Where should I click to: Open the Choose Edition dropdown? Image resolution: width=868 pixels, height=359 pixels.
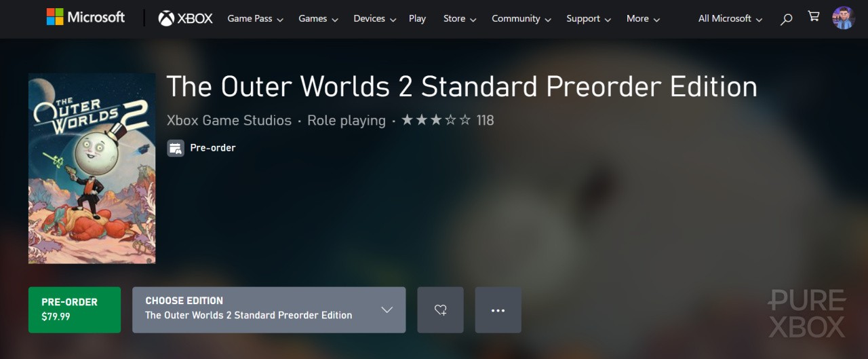269,310
